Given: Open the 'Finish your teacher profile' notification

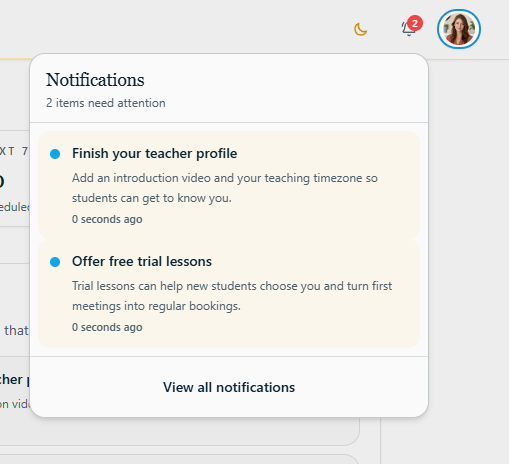Looking at the screenshot, I should pos(229,185).
